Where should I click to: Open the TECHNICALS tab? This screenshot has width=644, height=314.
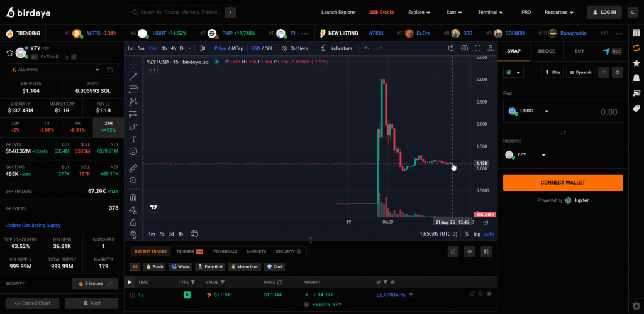(225, 252)
